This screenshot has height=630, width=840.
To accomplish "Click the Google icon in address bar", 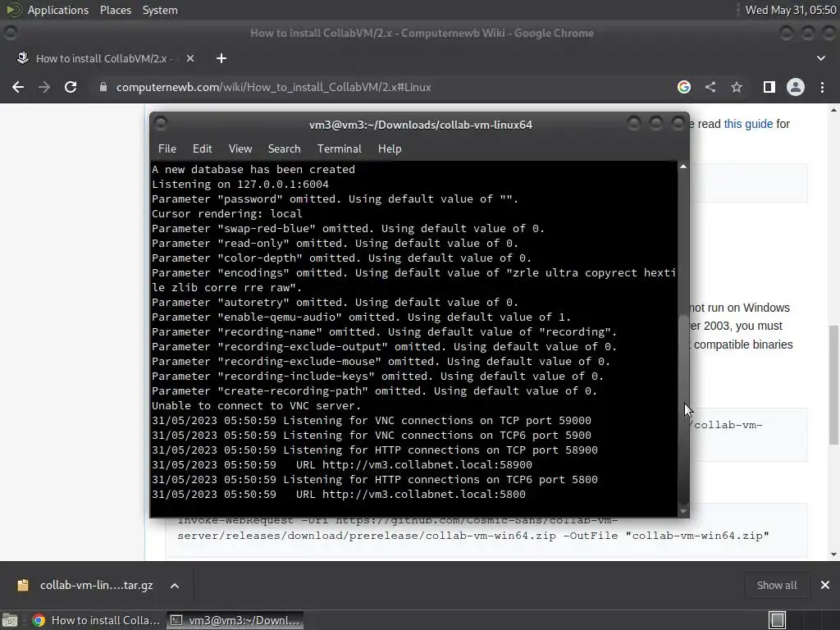I will tap(683, 87).
